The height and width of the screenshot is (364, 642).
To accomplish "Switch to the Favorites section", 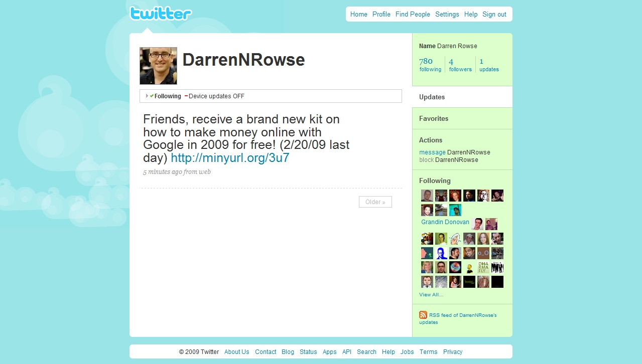I will pyautogui.click(x=435, y=118).
